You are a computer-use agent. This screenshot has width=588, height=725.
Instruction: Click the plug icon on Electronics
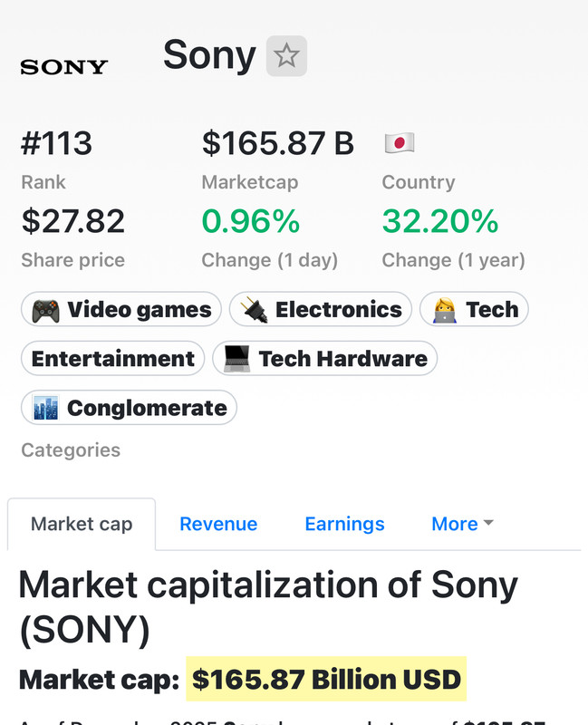(254, 310)
